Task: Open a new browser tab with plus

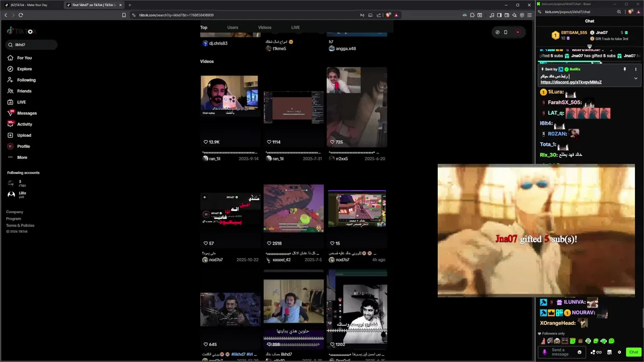Action: point(130,5)
